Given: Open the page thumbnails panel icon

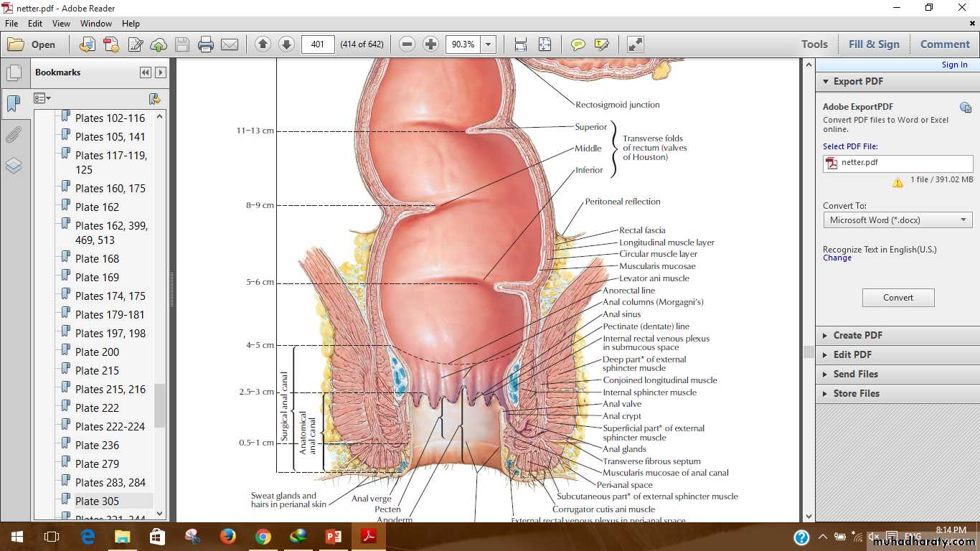Looking at the screenshot, I should (x=14, y=72).
